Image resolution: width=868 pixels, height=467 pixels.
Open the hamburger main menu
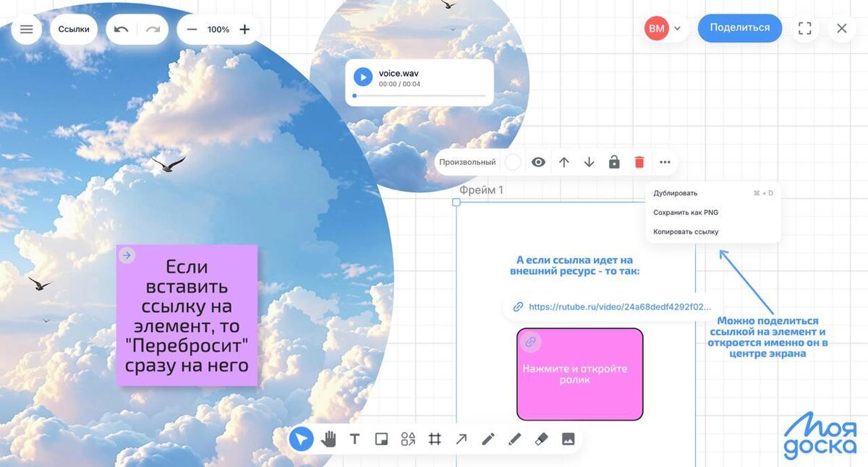(x=27, y=30)
